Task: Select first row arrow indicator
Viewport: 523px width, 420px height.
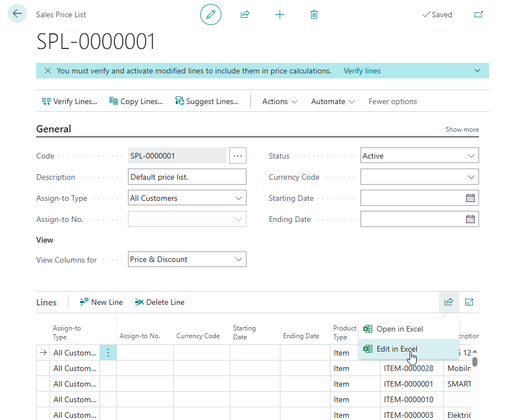Action: 43,353
